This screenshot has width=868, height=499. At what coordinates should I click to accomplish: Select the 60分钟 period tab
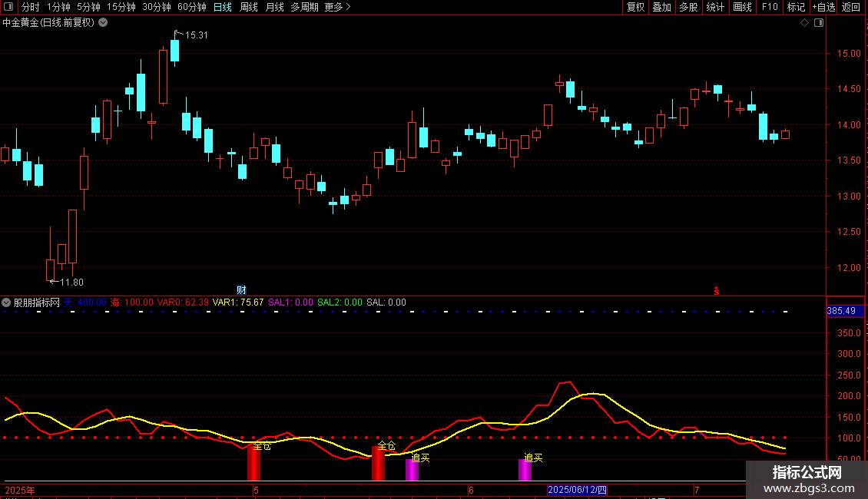(191, 7)
